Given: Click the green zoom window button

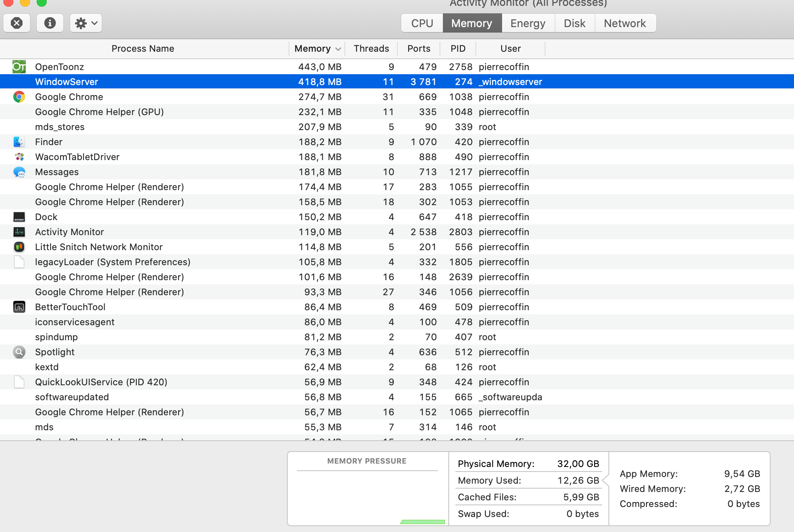Looking at the screenshot, I should (x=42, y=3).
